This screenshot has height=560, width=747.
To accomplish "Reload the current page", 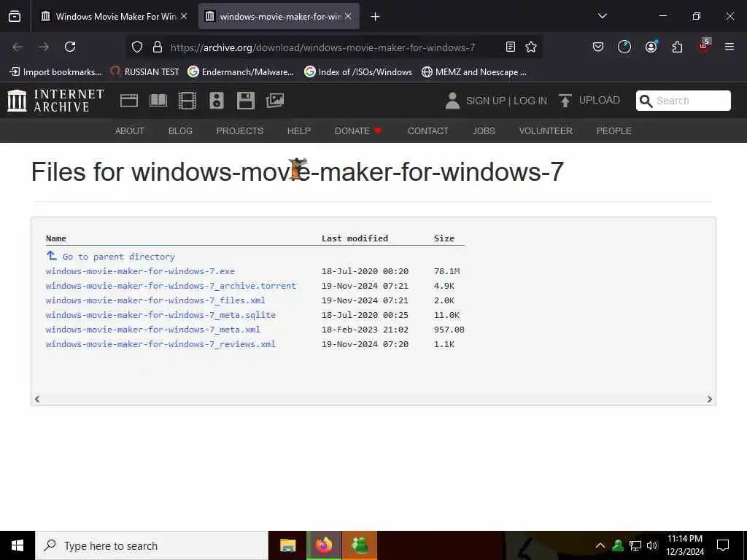I will (x=70, y=47).
